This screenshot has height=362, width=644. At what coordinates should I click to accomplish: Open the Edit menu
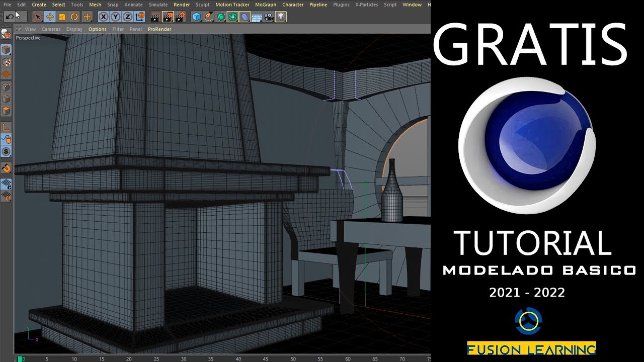click(x=21, y=5)
